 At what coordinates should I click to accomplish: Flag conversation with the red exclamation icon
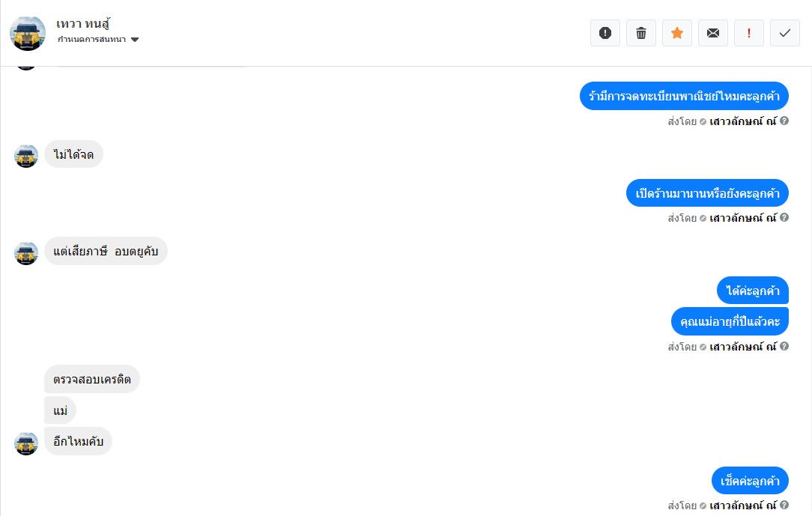(749, 33)
